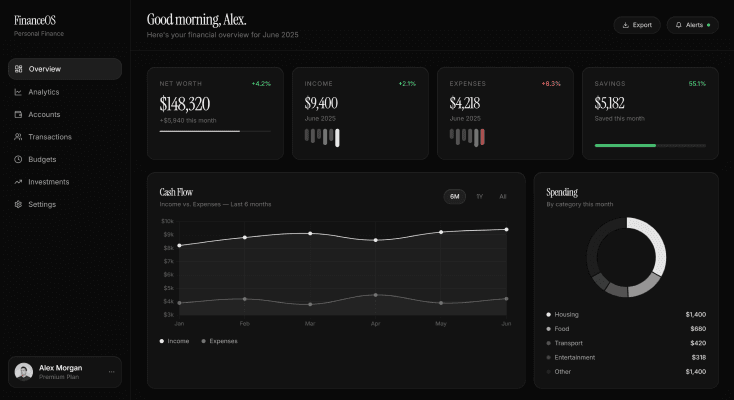Screen dimensions: 734x400
Task: Navigate to Budgets
Action: [65, 159]
